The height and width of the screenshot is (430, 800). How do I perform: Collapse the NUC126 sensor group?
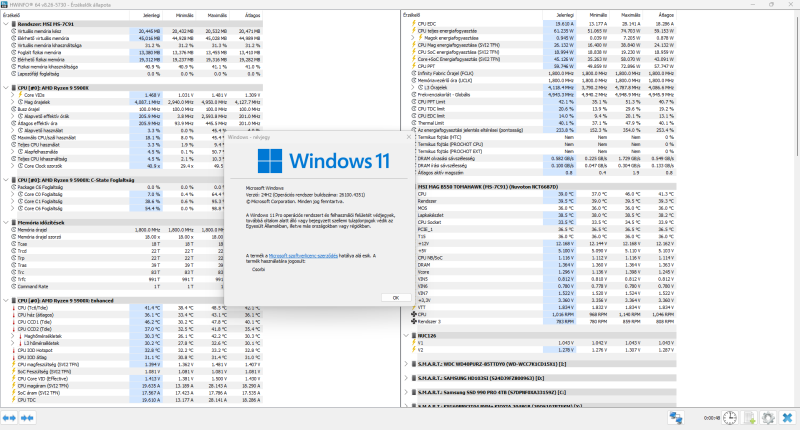tap(406, 336)
